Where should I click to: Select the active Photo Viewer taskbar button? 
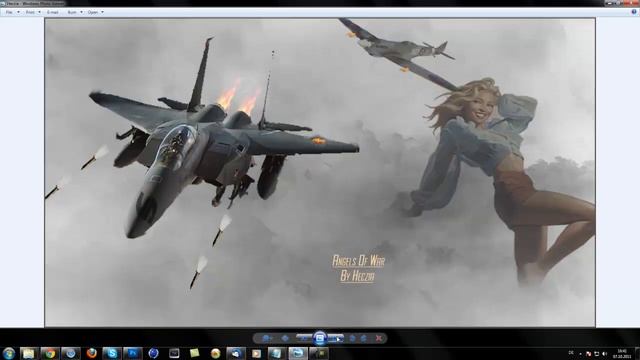(x=298, y=353)
